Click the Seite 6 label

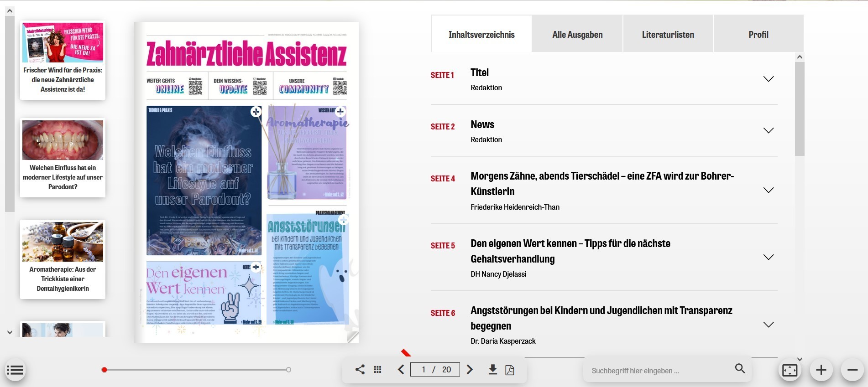(x=443, y=313)
